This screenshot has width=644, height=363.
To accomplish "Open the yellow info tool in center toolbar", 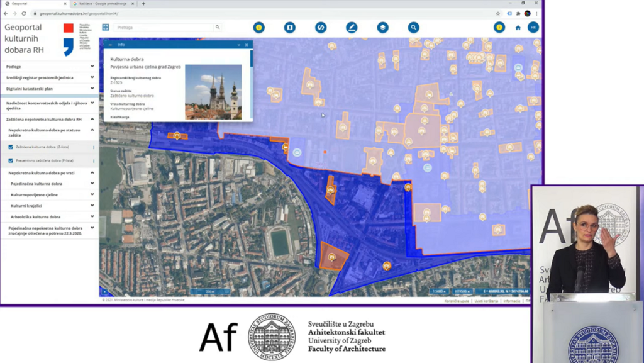I will tap(258, 28).
